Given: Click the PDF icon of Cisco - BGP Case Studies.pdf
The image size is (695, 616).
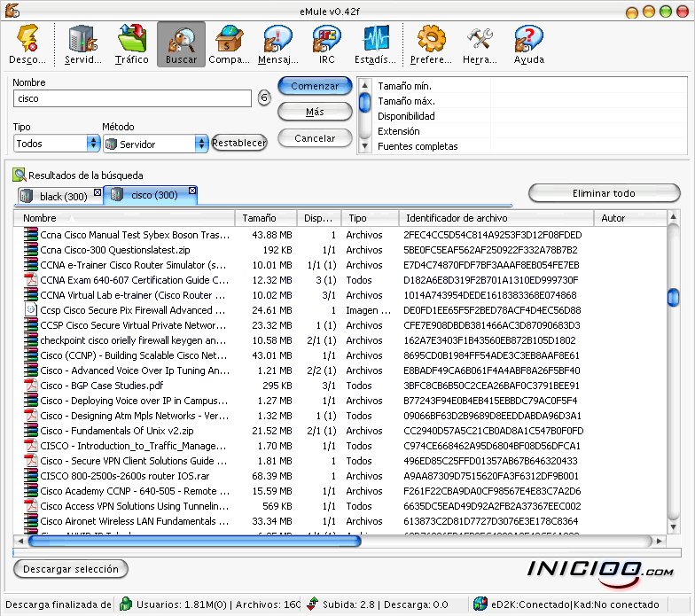Looking at the screenshot, I should click(30, 385).
